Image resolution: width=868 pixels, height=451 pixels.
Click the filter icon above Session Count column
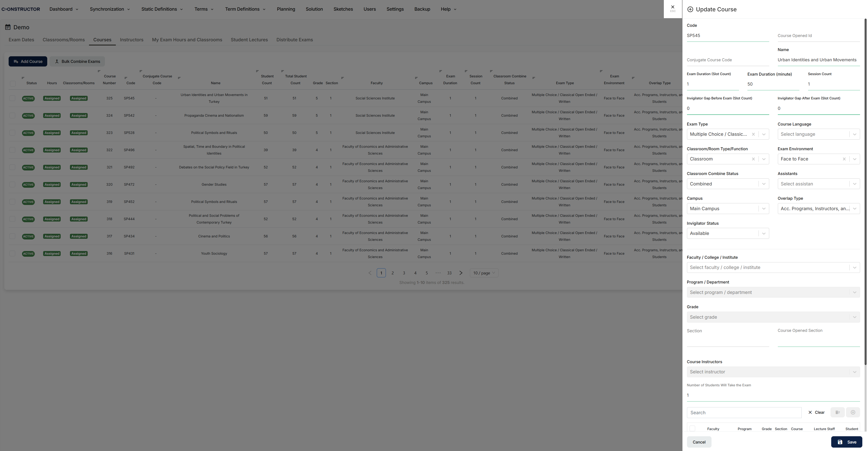466,71
